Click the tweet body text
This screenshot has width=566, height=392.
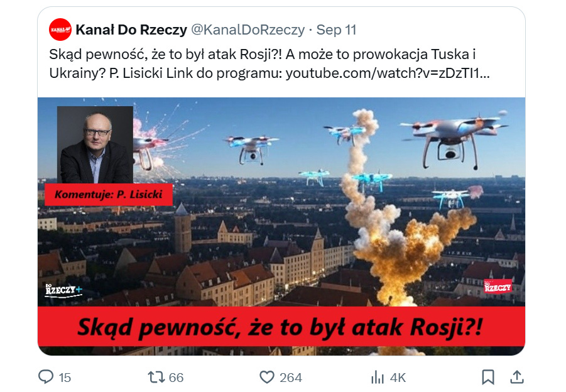point(269,64)
